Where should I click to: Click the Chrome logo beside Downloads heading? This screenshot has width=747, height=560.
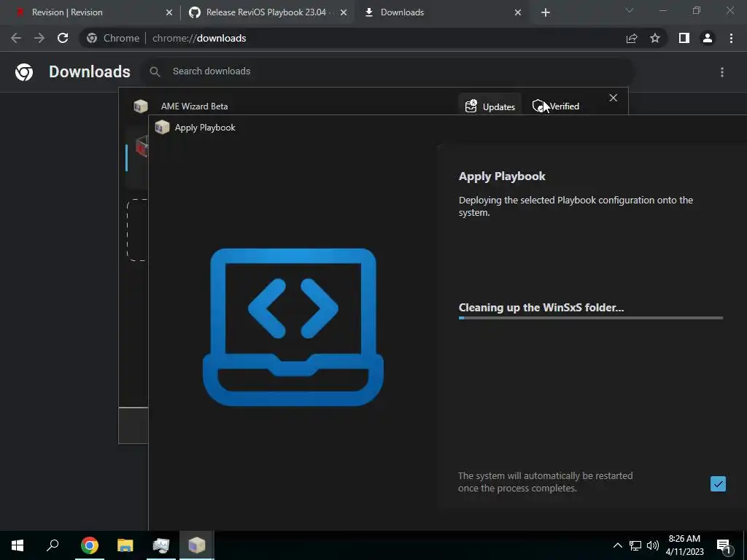(x=24, y=72)
